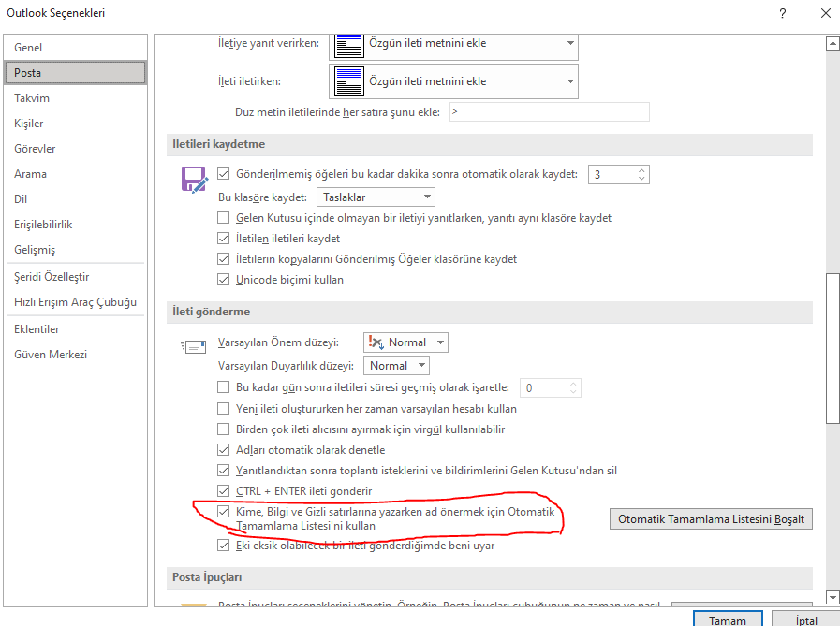Open Varsayılan Önem düzeyi dropdown

click(405, 342)
